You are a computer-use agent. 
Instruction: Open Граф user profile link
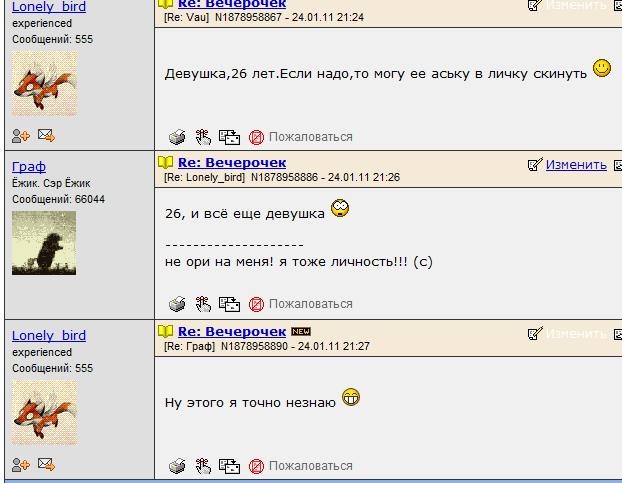[x=29, y=166]
